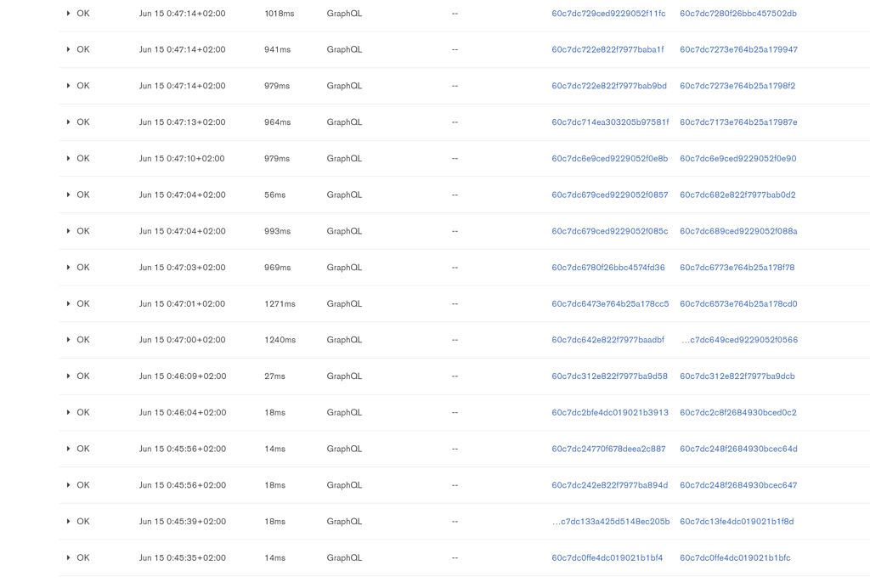
Task: Open link 60c7dc7173e764b25a17987e
Action: 737,122
